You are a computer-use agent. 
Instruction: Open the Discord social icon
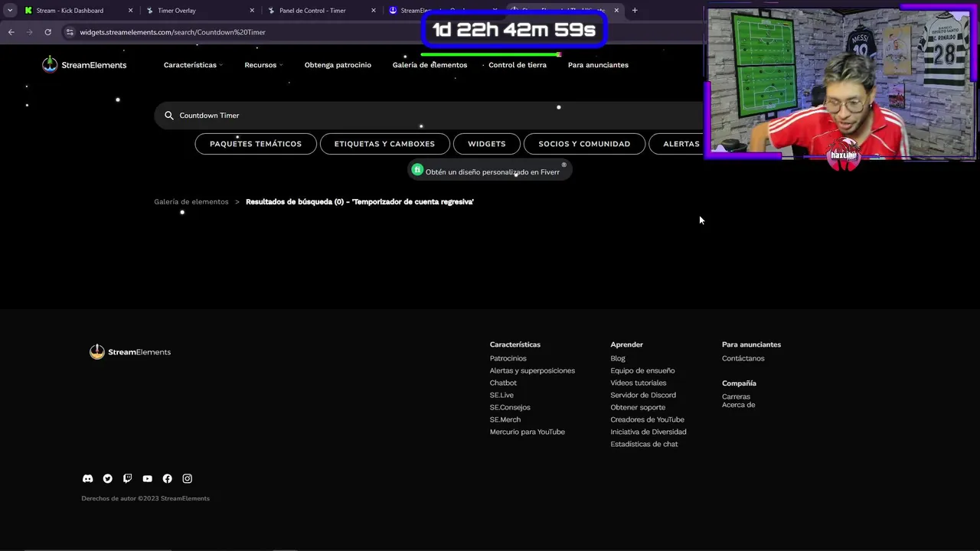tap(87, 478)
